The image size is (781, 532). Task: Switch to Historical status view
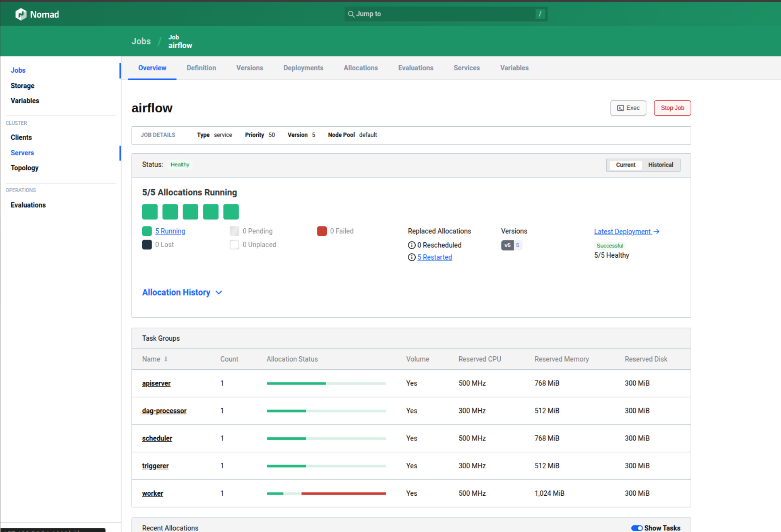pos(660,165)
